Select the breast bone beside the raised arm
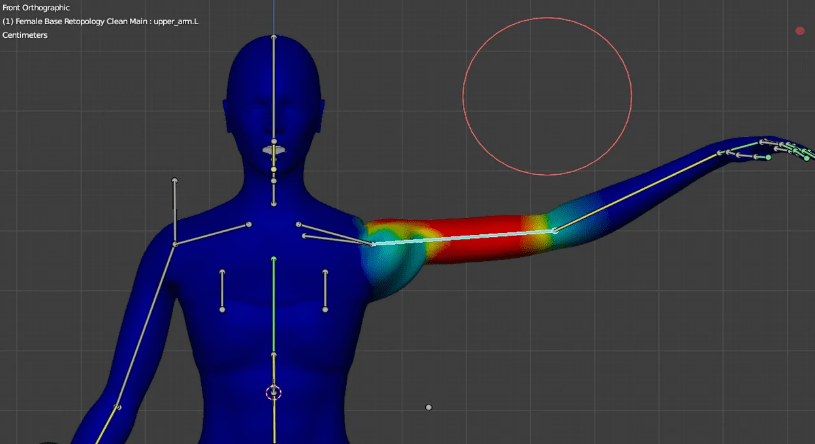The width and height of the screenshot is (815, 444). 325,291
